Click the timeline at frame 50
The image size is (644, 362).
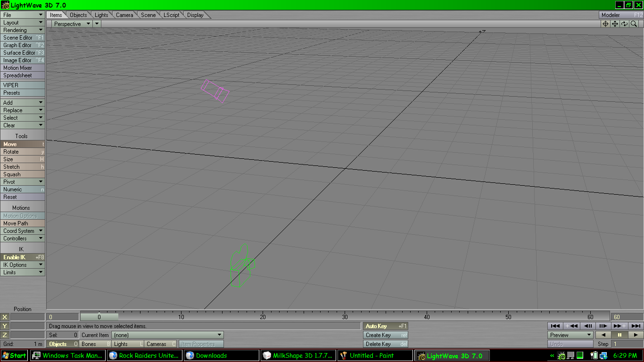coord(508,317)
